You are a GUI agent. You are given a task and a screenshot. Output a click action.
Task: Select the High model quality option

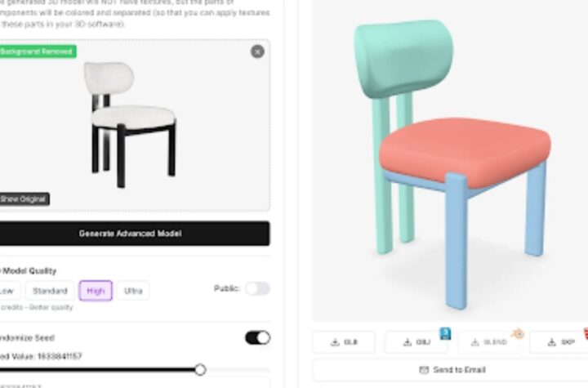[x=96, y=291]
